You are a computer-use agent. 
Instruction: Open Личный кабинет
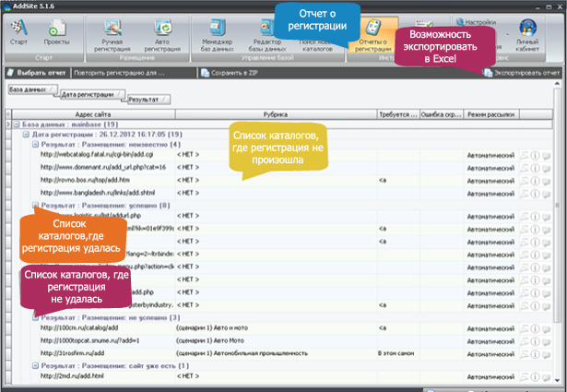click(527, 36)
